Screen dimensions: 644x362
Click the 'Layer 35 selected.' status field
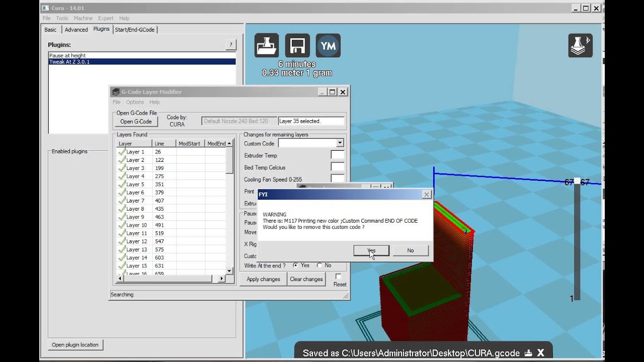[311, 121]
